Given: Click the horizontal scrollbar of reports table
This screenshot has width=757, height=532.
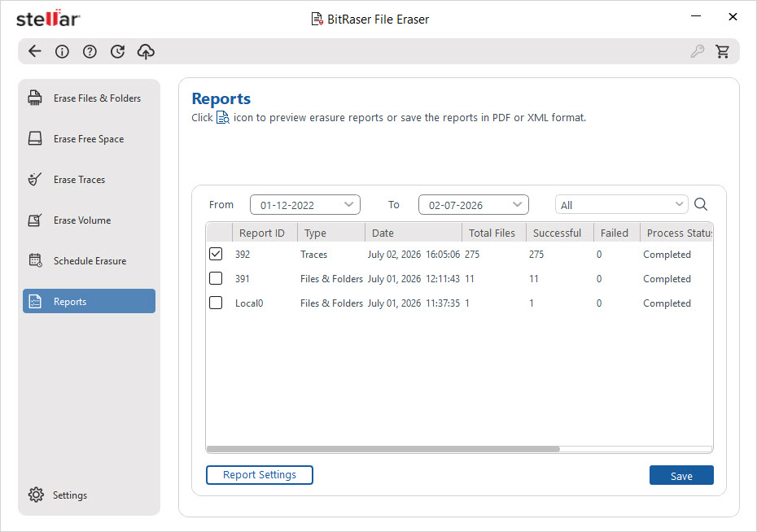Looking at the screenshot, I should 383,449.
